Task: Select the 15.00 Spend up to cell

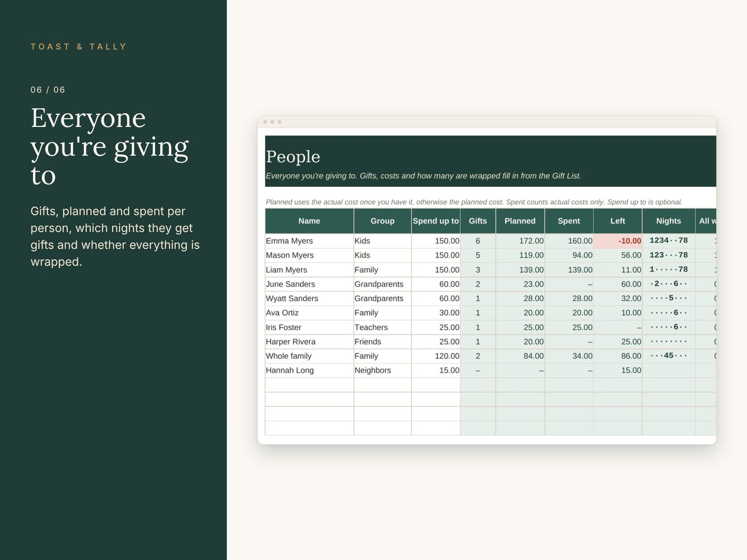Action: click(x=436, y=371)
